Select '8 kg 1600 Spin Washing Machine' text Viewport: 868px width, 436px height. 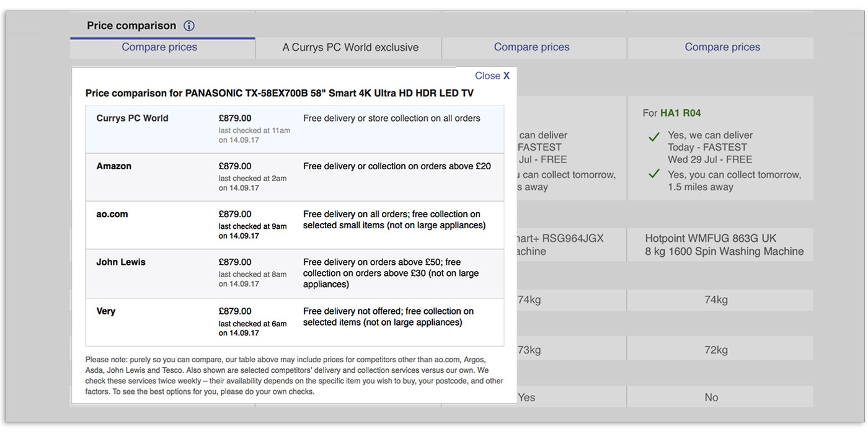724,251
